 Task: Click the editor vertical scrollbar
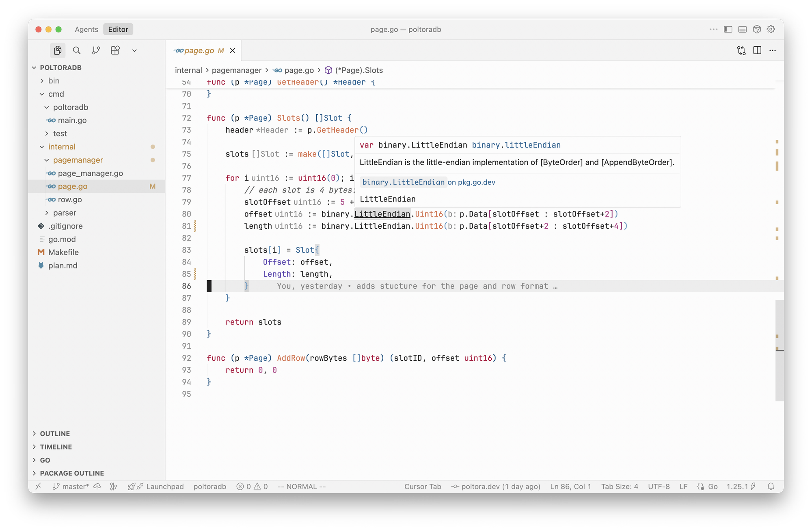tap(779, 350)
